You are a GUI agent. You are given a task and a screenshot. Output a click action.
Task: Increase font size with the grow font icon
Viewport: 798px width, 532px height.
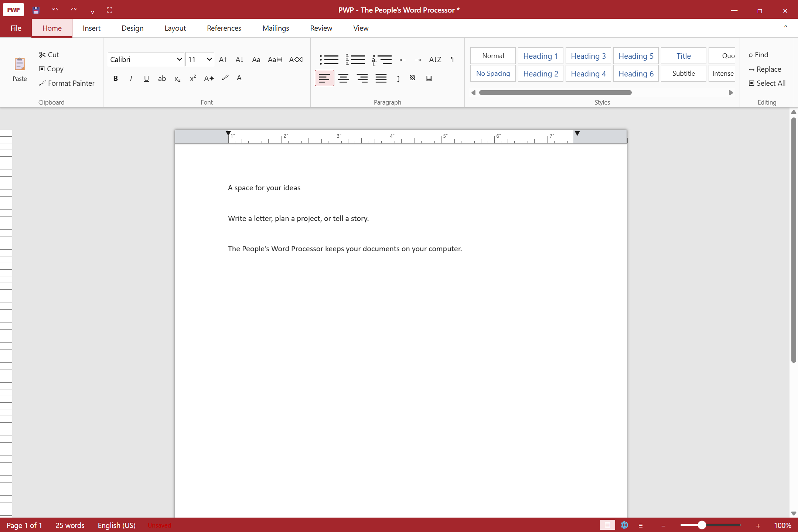[x=223, y=59]
